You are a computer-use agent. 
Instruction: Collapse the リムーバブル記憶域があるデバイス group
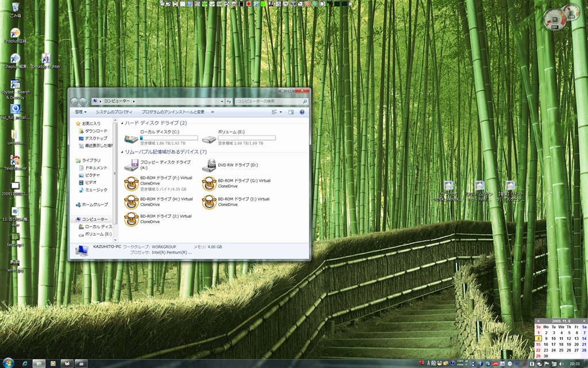(x=122, y=152)
